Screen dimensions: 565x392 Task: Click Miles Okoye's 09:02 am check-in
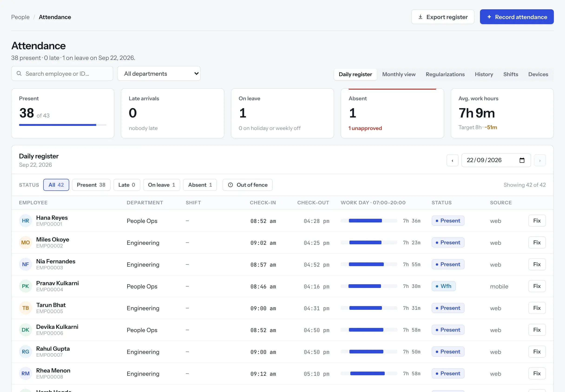coord(263,243)
